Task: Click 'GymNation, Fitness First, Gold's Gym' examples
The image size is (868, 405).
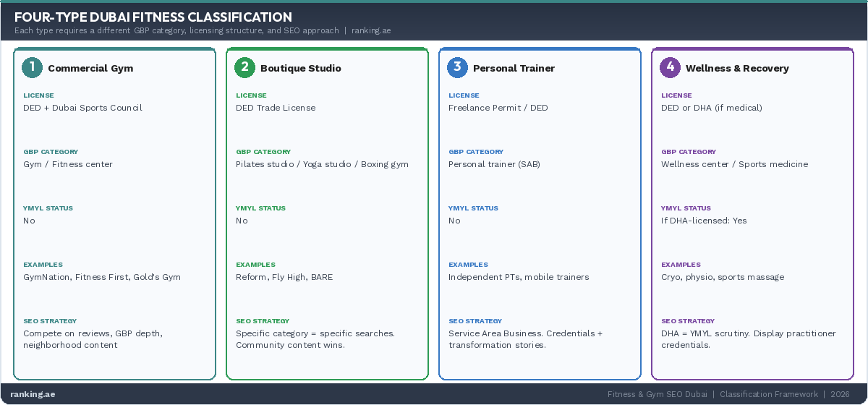Action: [x=102, y=277]
